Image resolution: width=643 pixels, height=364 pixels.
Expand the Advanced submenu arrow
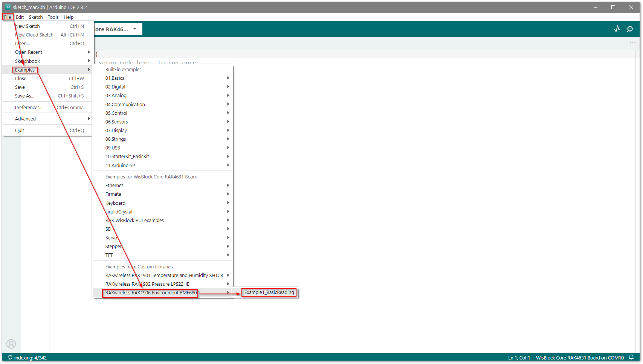point(89,119)
